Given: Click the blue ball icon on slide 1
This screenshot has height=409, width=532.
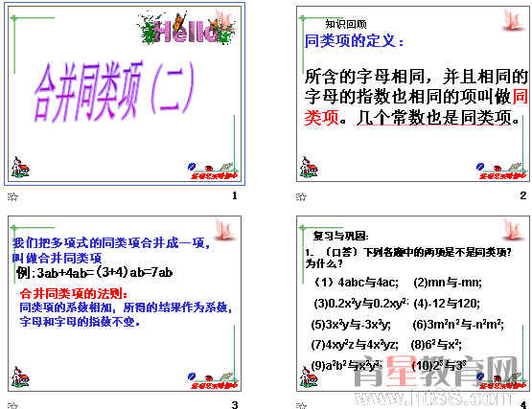Looking at the screenshot, I should 192,167.
